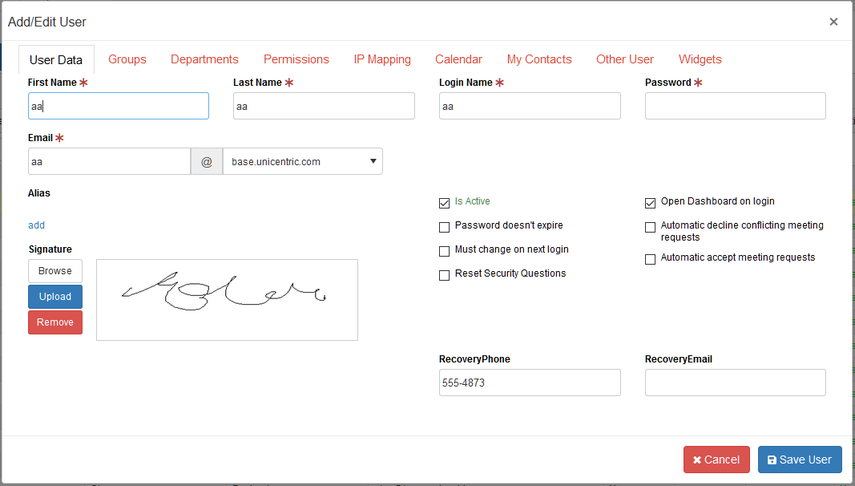
Task: Select the Widgets tab
Action: click(700, 59)
